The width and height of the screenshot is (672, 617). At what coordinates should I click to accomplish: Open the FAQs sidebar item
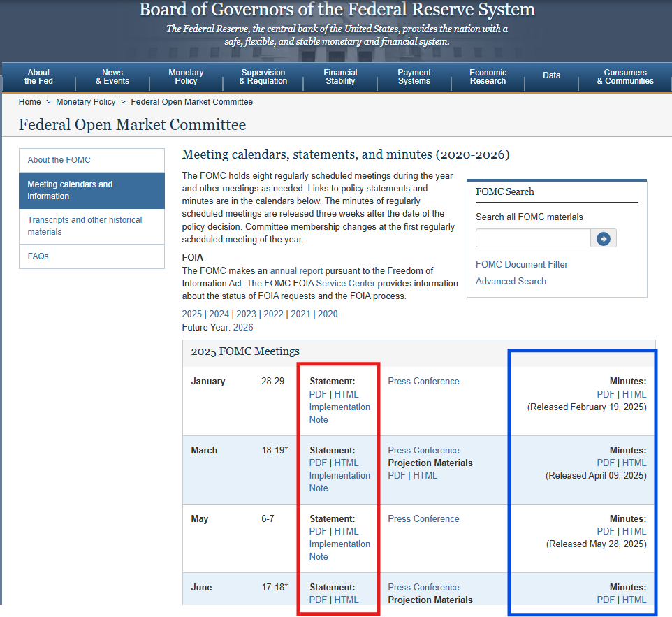92,256
